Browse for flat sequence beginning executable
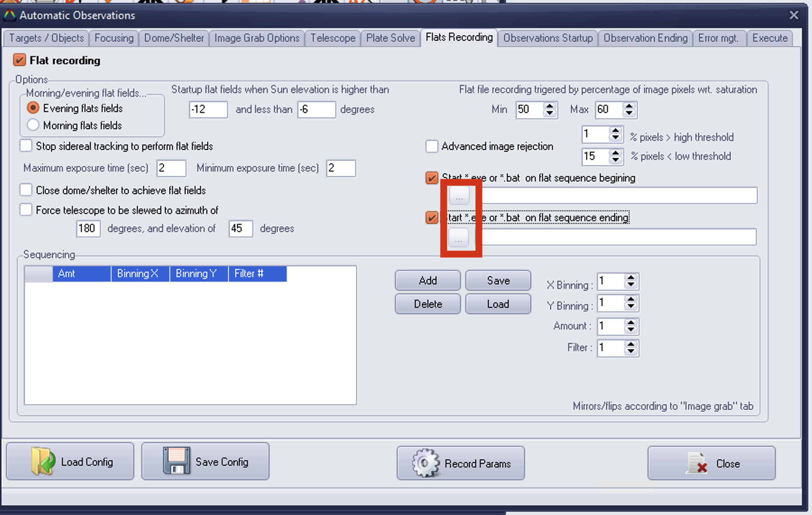Screen dimensions: 812x515 459,196
